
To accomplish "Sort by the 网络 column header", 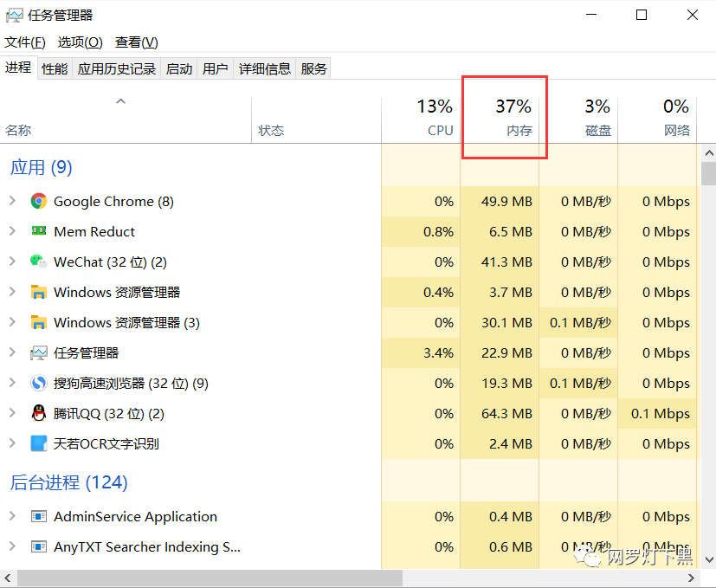I will pyautogui.click(x=657, y=120).
